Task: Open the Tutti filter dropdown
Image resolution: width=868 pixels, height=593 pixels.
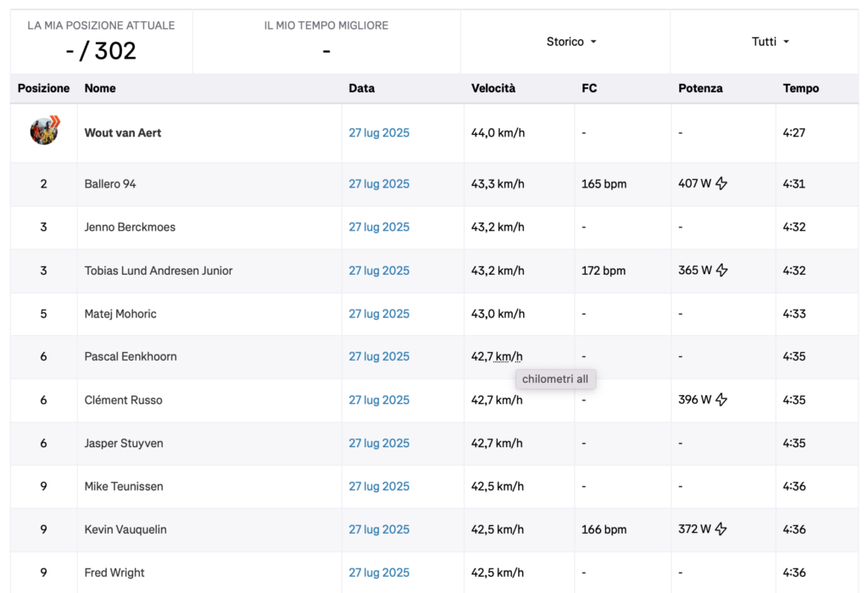Action: point(770,42)
